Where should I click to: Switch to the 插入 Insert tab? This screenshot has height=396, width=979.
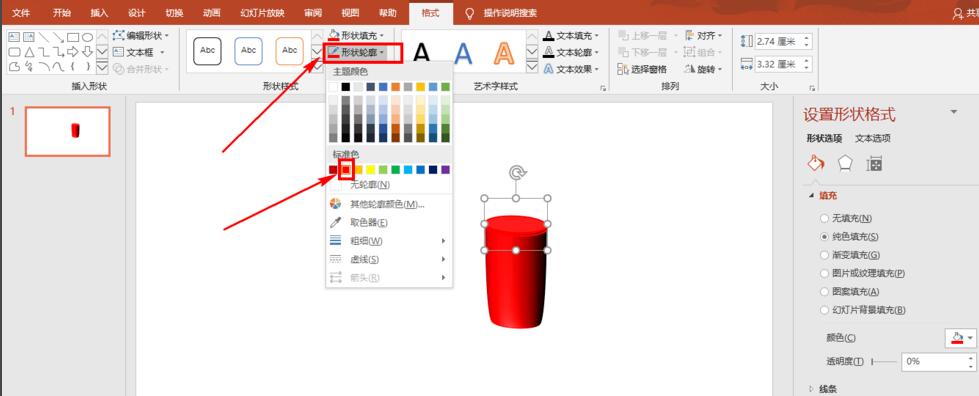tap(99, 13)
